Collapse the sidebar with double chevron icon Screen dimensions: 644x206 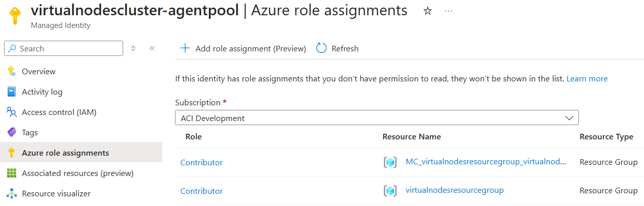(x=152, y=48)
